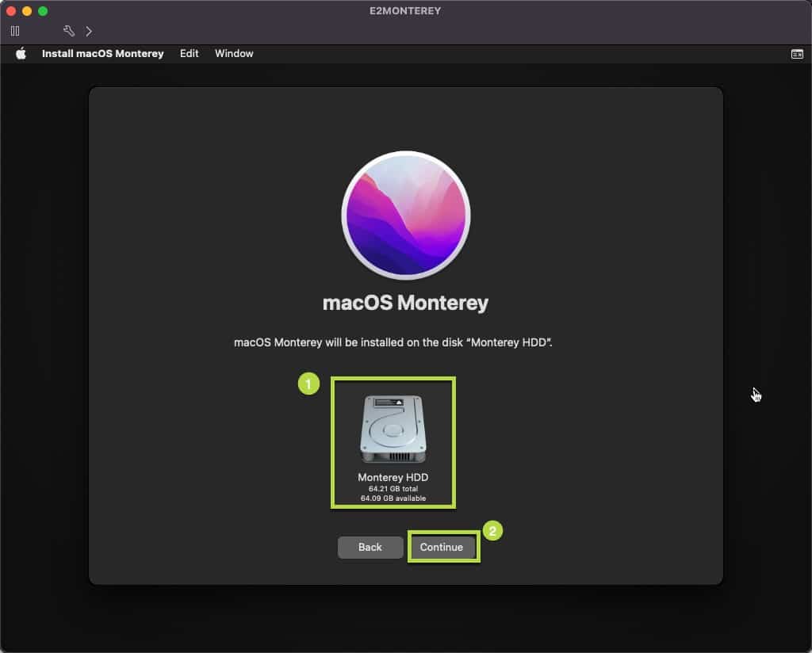Click the "64.21 GB total" text
Screen dimensions: 812x653
(x=393, y=488)
